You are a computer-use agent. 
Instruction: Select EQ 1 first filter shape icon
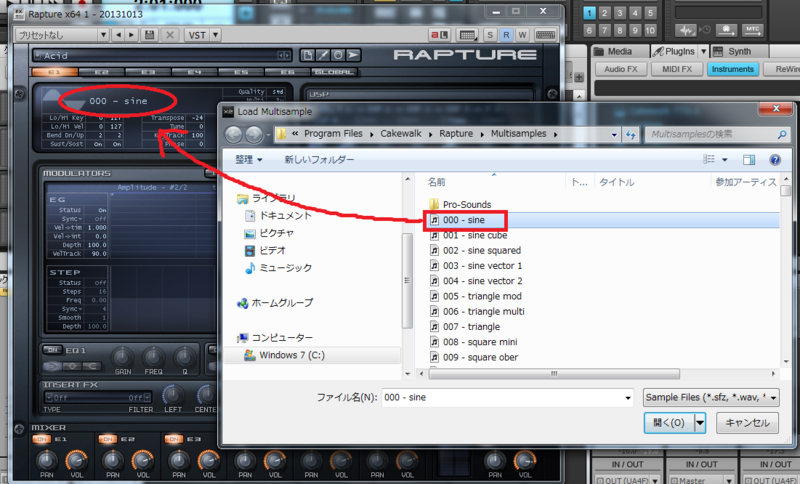[53, 366]
